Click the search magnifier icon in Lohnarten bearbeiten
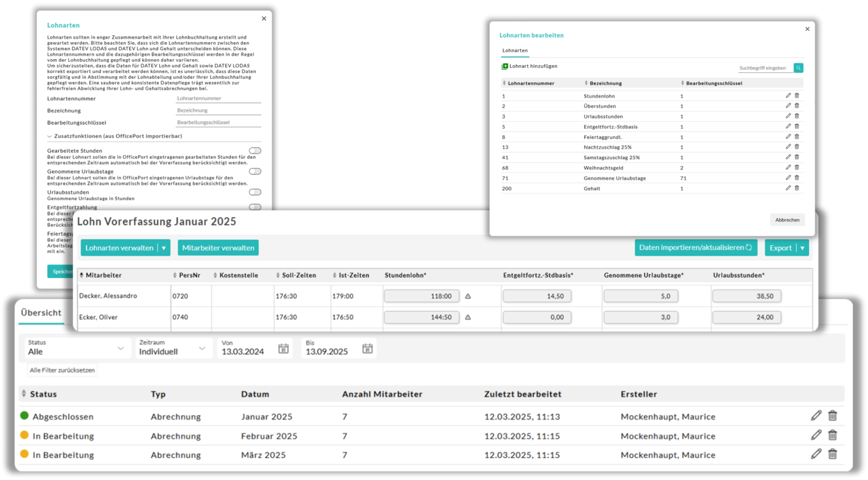 click(x=799, y=68)
